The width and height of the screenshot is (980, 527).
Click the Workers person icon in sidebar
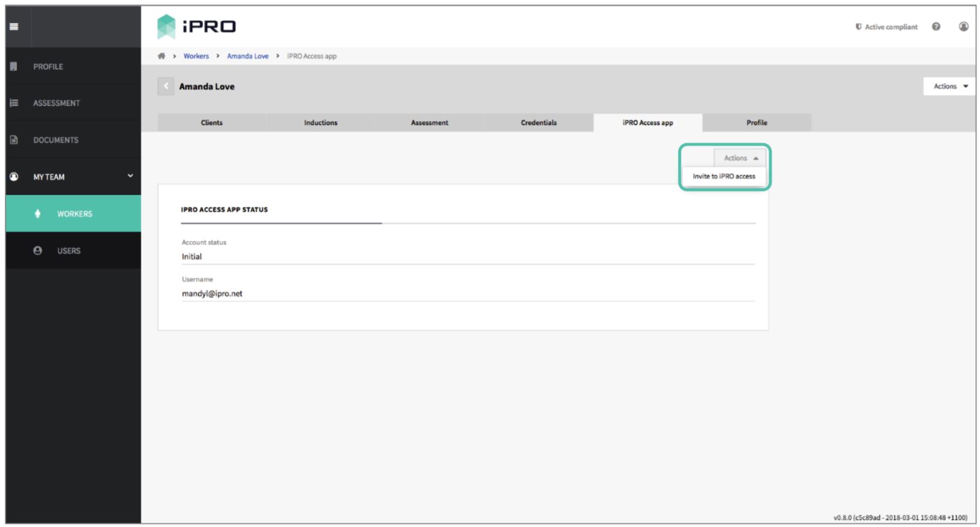tap(38, 213)
